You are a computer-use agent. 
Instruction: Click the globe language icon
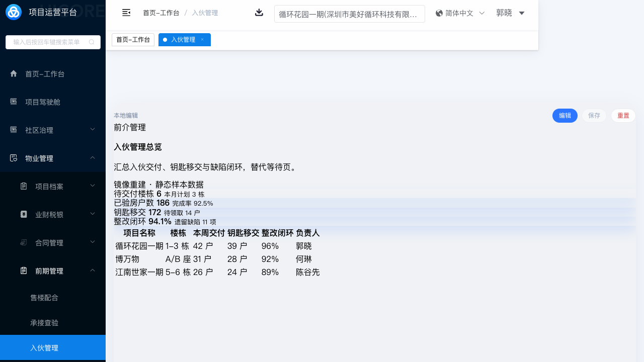point(439,13)
